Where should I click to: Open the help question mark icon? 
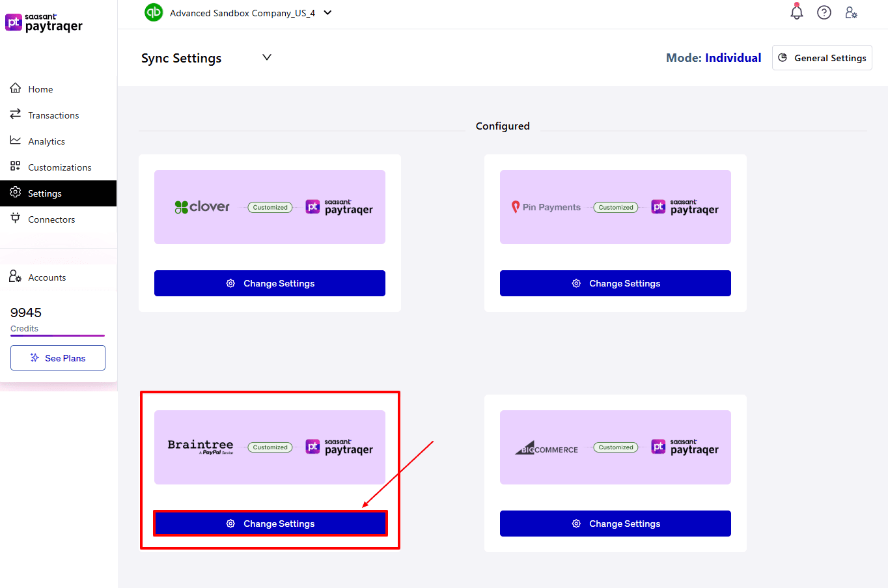click(x=824, y=12)
